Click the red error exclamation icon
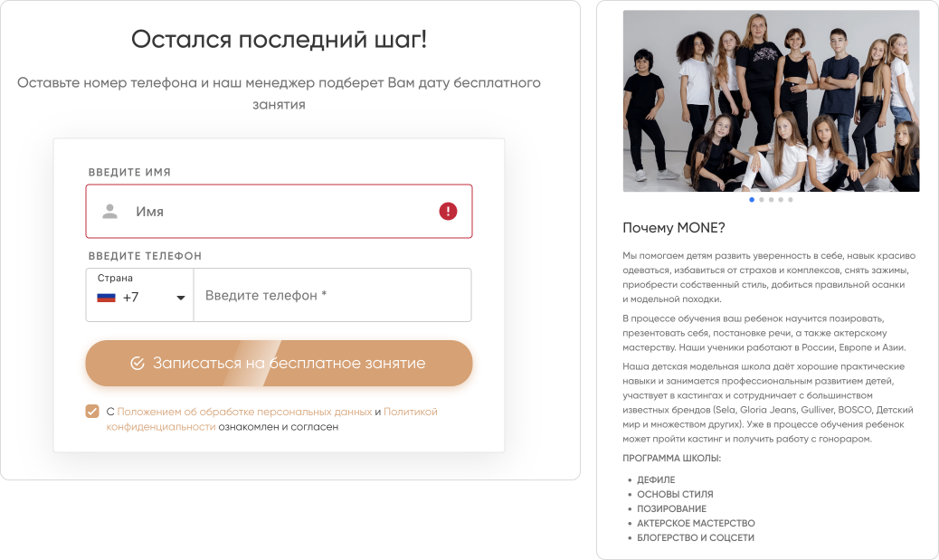The width and height of the screenshot is (939, 560). pos(448,212)
